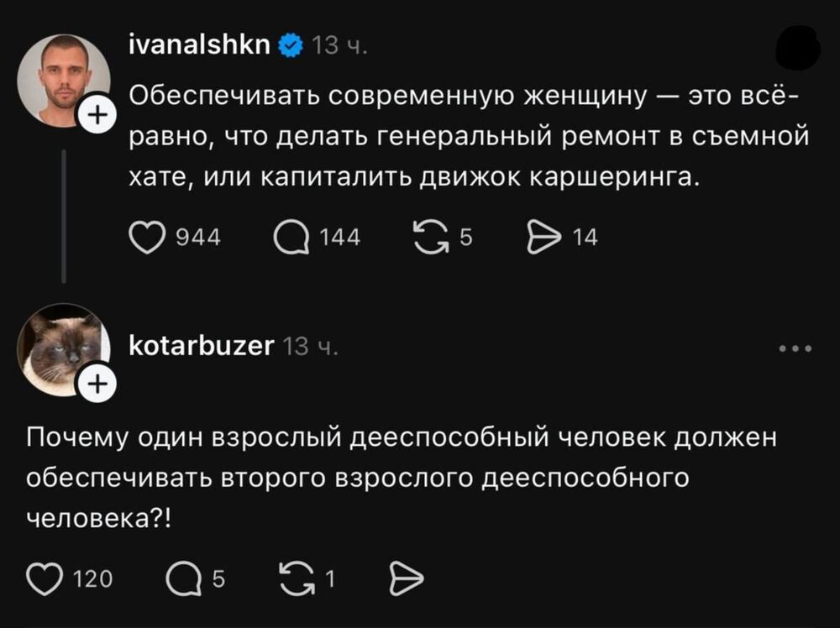The image size is (840, 628).
Task: Share the kotarbuzer reply via send icon
Action: [406, 578]
